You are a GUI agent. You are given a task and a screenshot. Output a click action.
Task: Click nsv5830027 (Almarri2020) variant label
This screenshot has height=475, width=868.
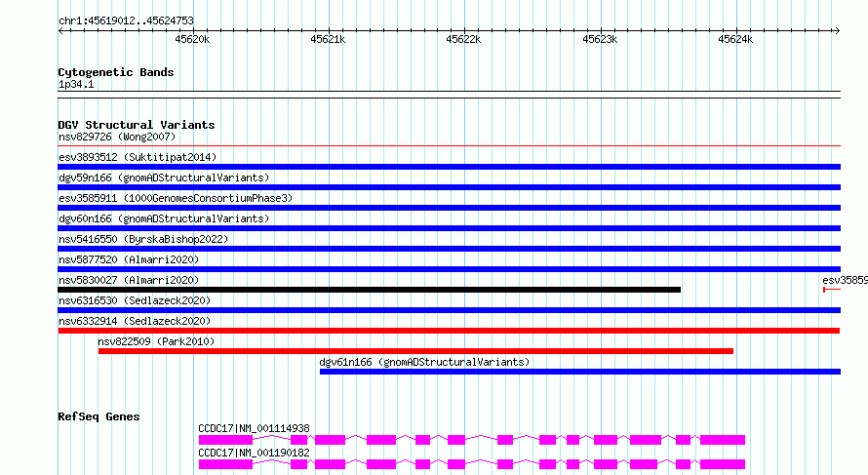[129, 280]
